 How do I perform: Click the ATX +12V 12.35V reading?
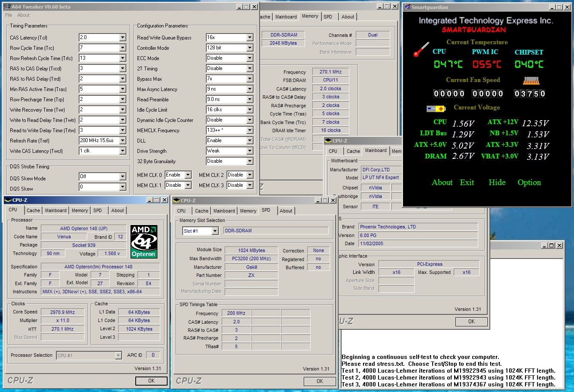point(535,123)
